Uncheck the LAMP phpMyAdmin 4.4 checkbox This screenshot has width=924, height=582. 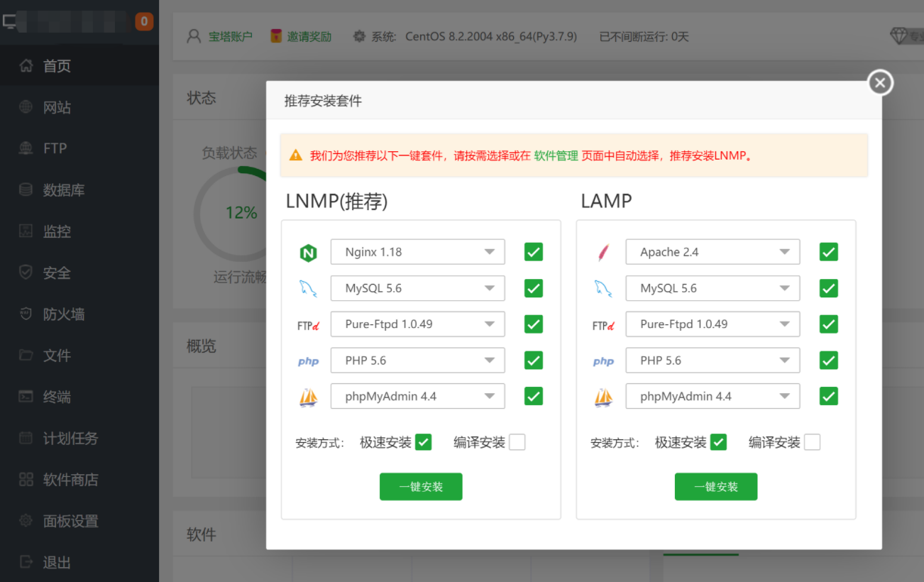coord(828,396)
